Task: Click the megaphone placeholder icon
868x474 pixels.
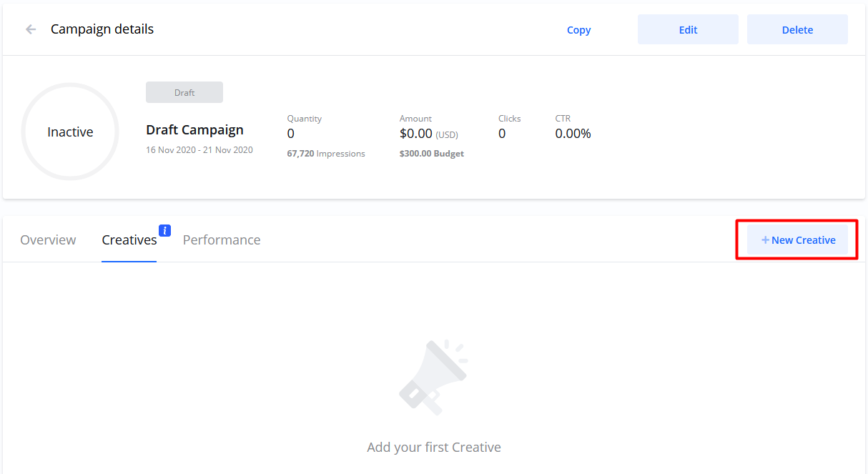Action: coord(433,377)
